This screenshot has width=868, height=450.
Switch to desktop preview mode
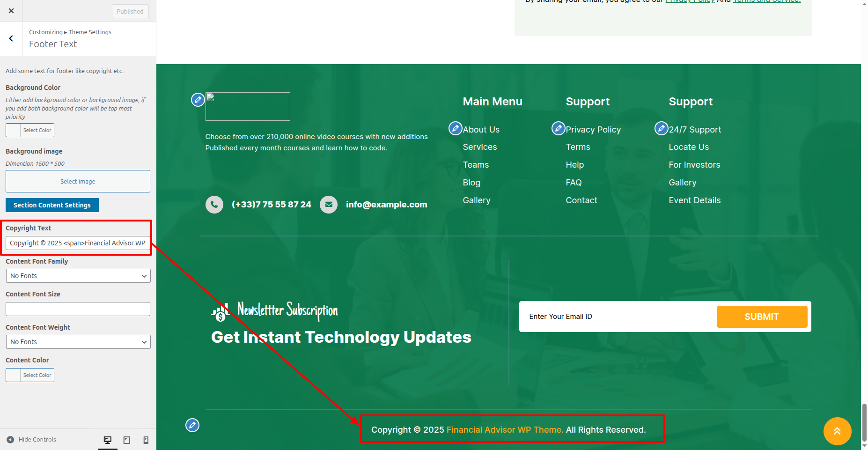[108, 440]
